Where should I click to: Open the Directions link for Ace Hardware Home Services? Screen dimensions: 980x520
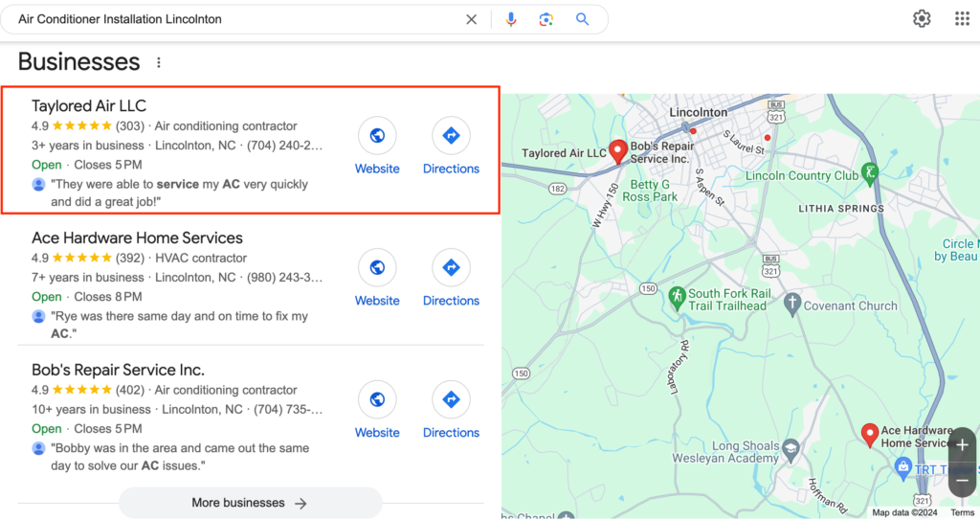[451, 301]
